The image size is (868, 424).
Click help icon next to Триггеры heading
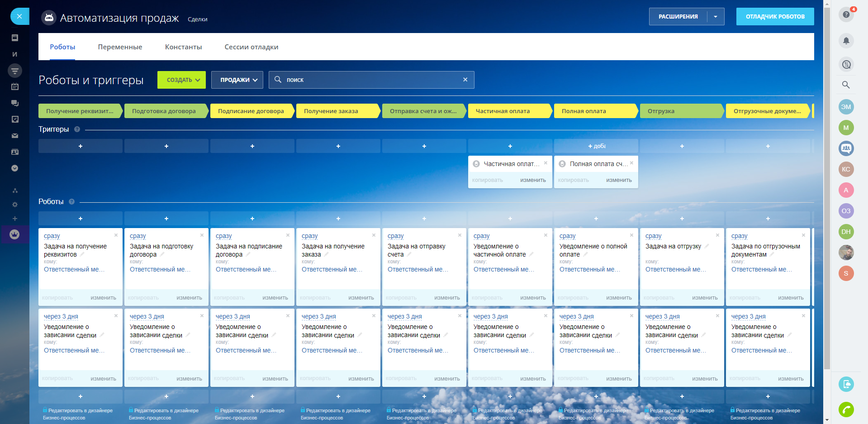77,129
